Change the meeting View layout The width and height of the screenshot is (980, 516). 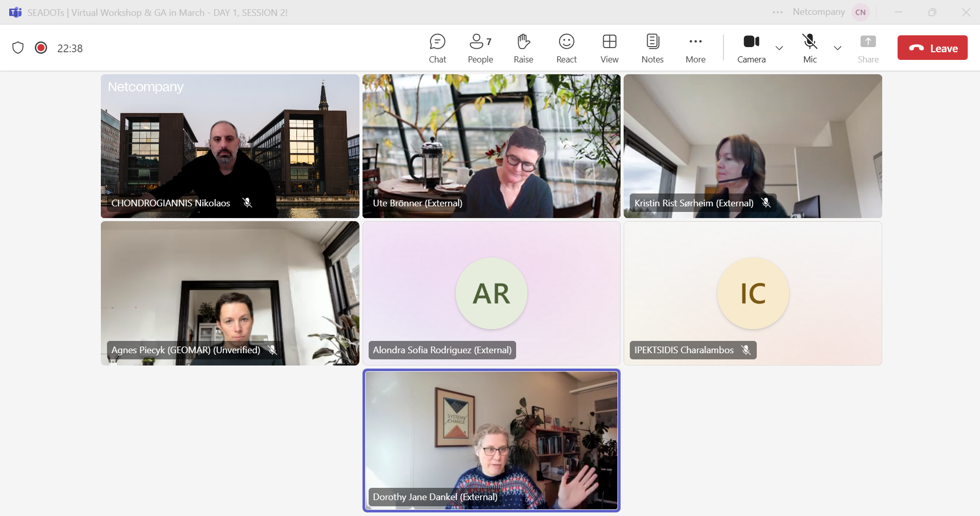click(609, 48)
